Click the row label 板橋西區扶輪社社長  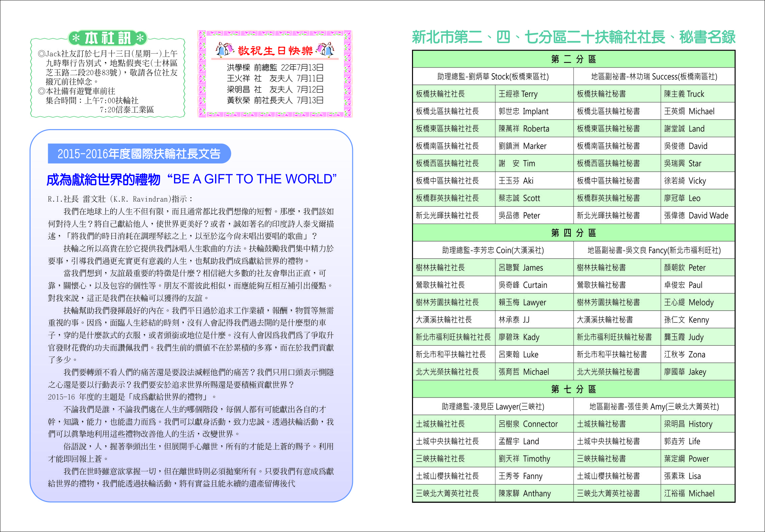point(447,164)
